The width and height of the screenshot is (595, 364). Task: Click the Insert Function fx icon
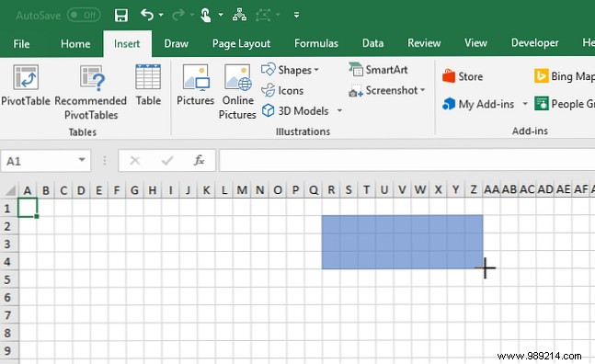click(200, 160)
